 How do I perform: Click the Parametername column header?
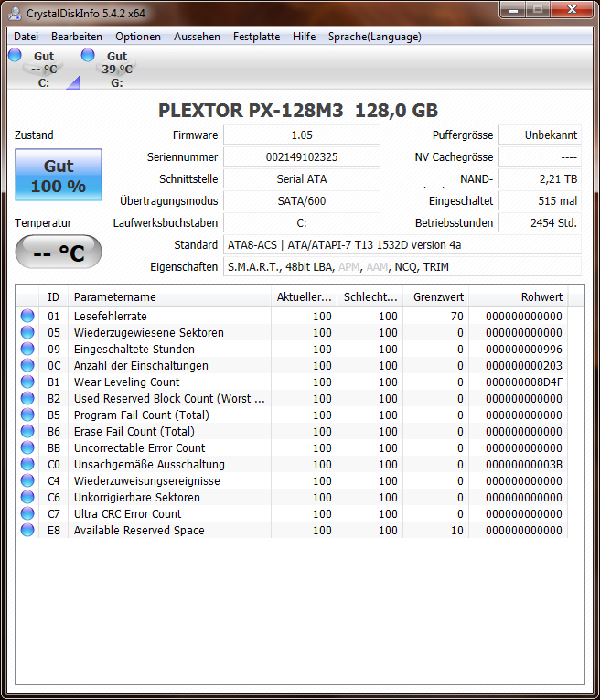169,296
